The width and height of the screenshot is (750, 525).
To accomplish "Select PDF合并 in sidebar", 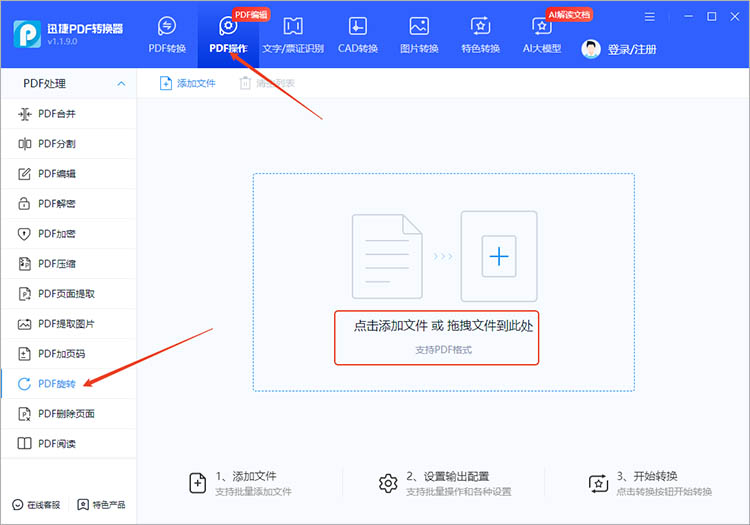I will pyautogui.click(x=69, y=114).
